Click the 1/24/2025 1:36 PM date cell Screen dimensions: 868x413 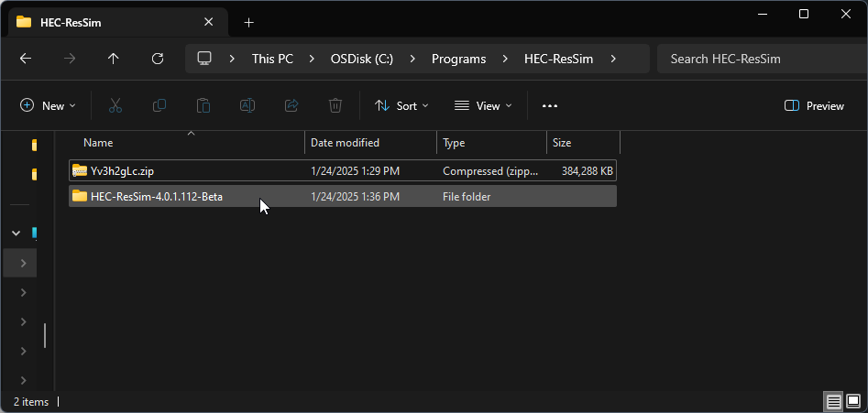[x=355, y=197]
